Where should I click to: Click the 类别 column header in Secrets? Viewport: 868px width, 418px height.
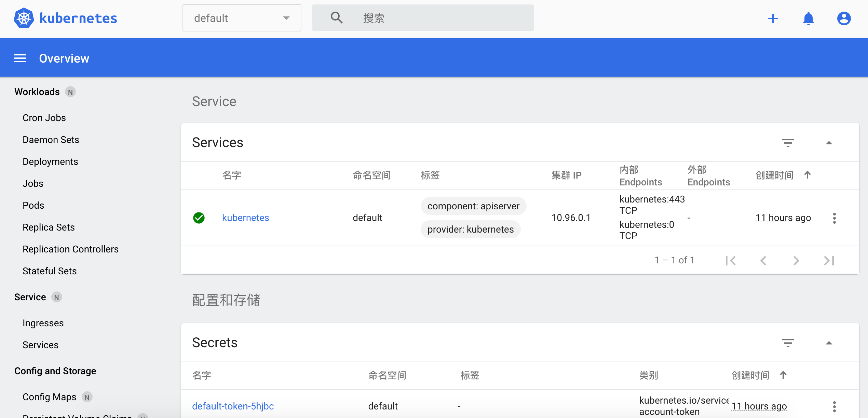point(649,375)
